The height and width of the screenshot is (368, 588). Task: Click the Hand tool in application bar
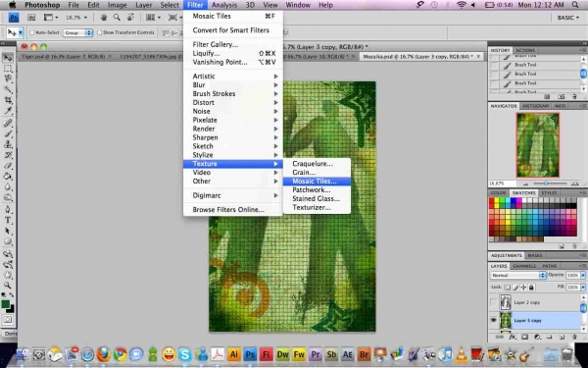click(x=104, y=18)
